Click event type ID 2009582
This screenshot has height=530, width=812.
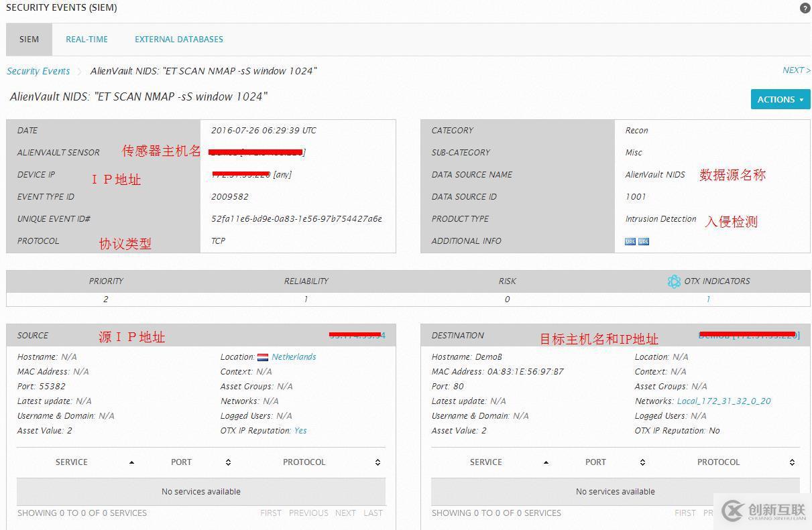click(230, 197)
